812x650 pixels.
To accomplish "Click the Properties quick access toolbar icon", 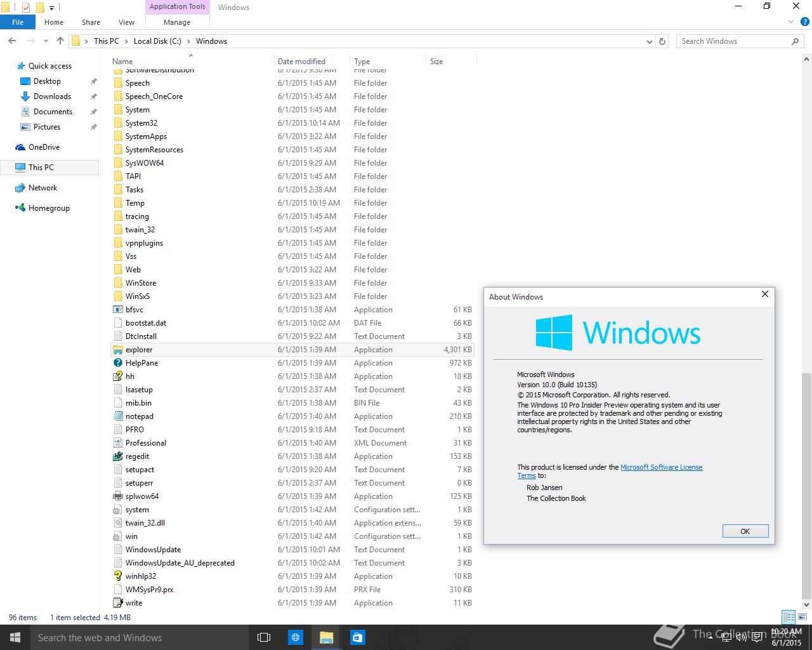I will pos(26,8).
